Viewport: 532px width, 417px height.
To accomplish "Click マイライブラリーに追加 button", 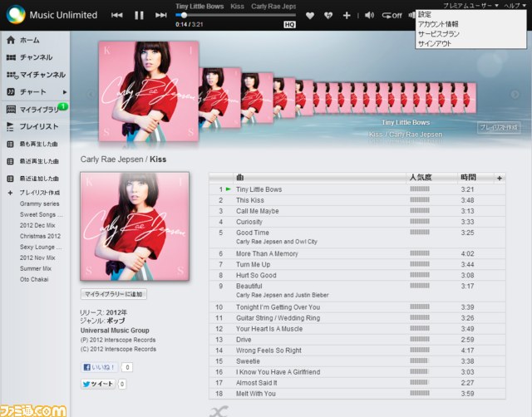I will (114, 294).
